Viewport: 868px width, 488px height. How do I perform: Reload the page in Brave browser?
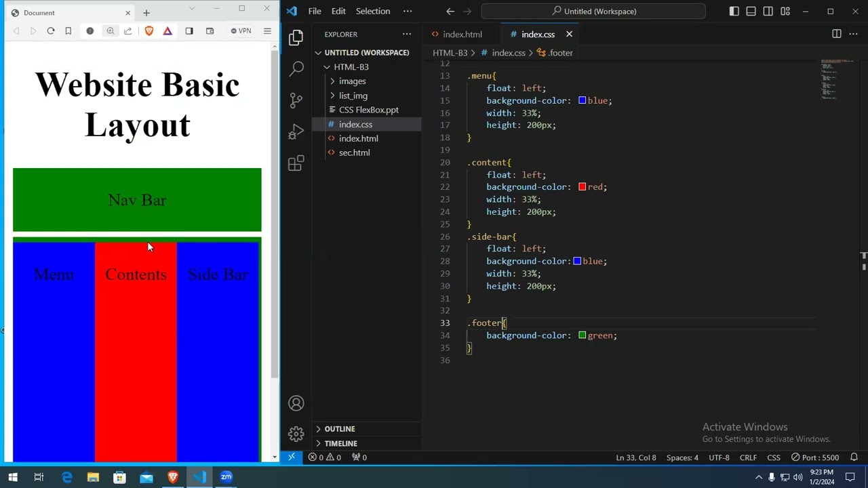tap(51, 30)
